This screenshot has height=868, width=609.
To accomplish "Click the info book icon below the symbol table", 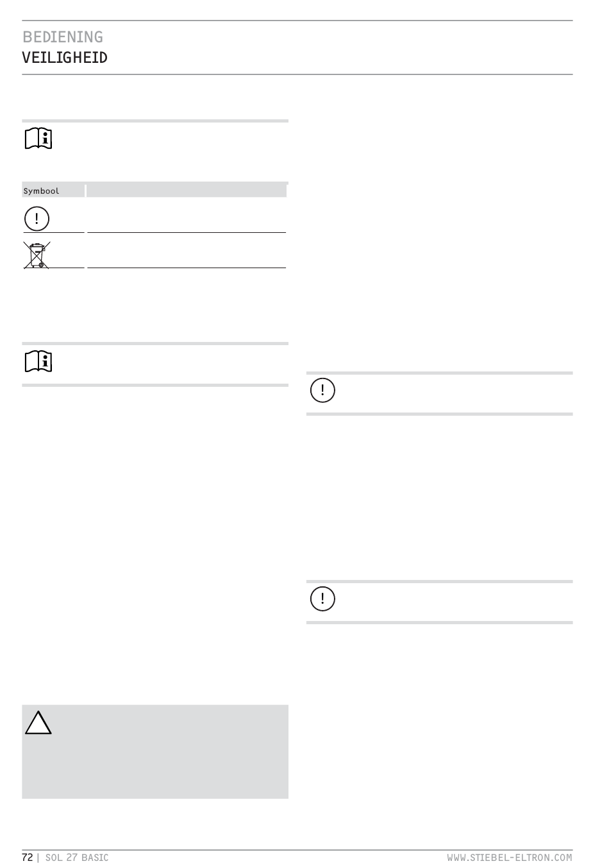I will click(38, 362).
